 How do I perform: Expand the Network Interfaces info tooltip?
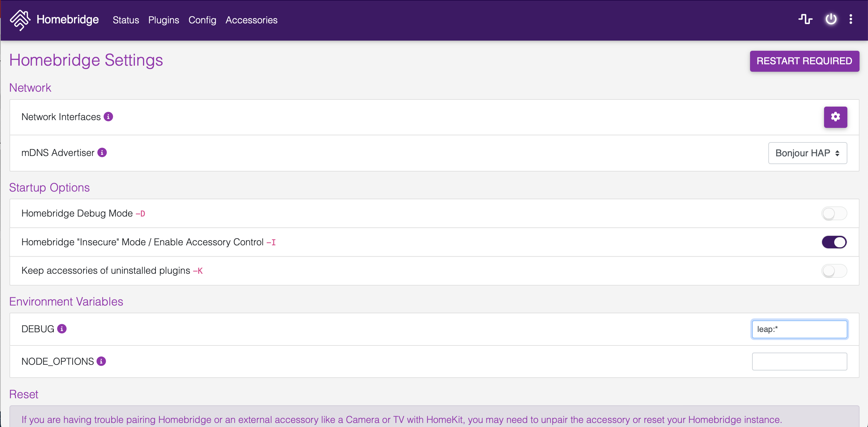108,117
